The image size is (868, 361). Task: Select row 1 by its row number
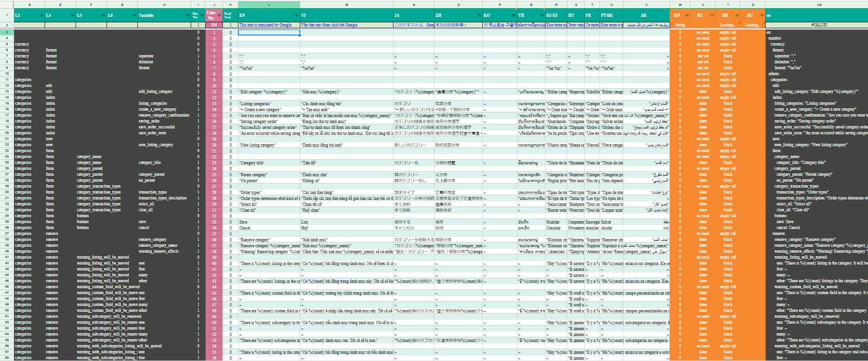pyautogui.click(x=7, y=15)
